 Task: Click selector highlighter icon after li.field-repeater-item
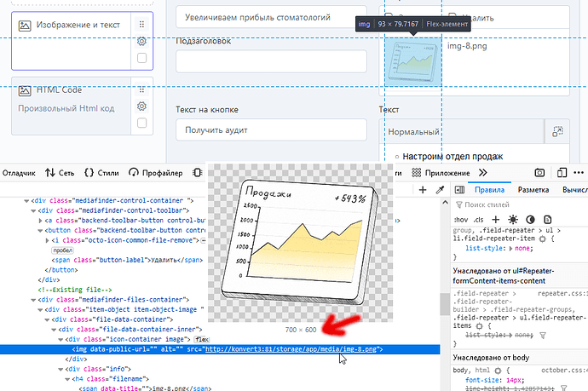point(543,239)
